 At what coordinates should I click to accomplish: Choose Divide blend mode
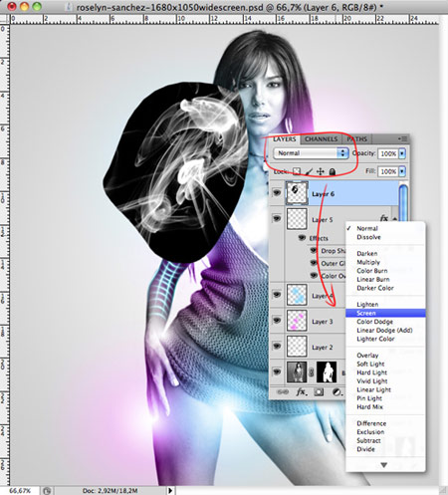pos(385,449)
